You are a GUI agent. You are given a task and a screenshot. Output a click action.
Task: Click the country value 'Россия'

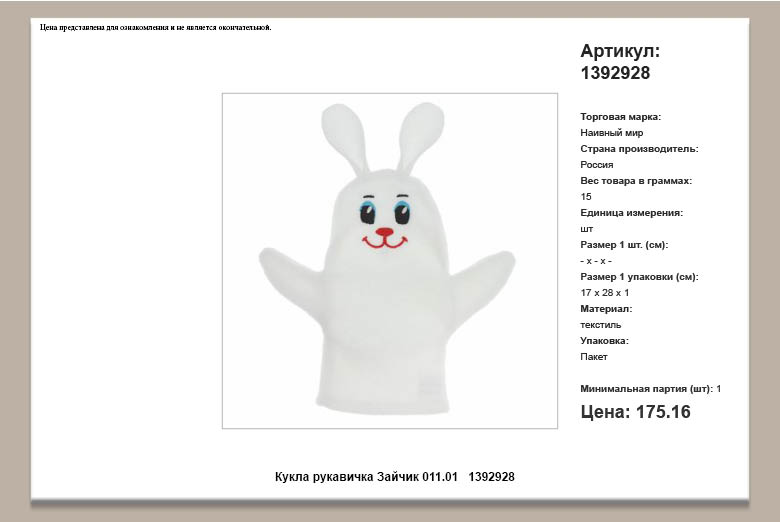click(596, 165)
